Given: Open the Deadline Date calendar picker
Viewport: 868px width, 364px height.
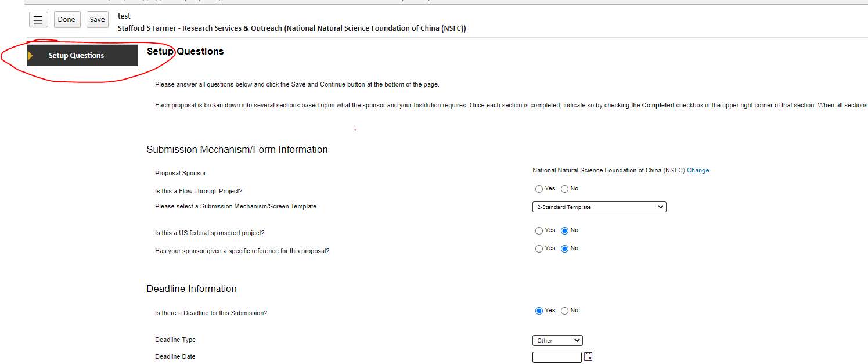Looking at the screenshot, I should 588,356.
